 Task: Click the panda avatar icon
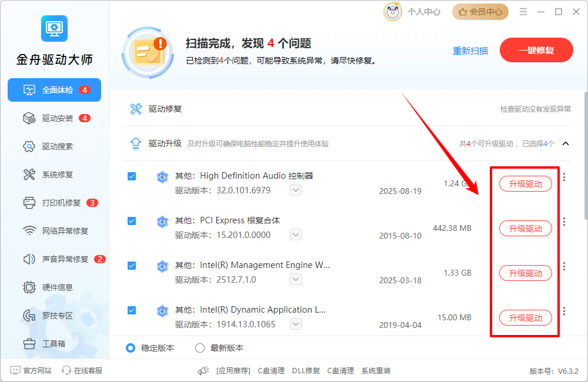pyautogui.click(x=393, y=12)
